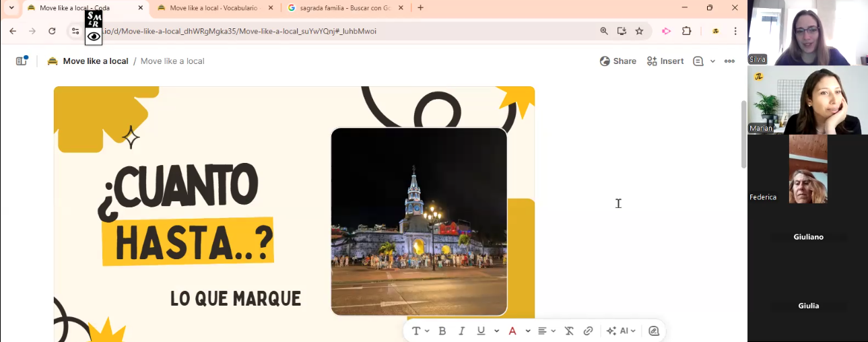Open comments panel icon
Image resolution: width=868 pixels, height=342 pixels.
tap(698, 61)
